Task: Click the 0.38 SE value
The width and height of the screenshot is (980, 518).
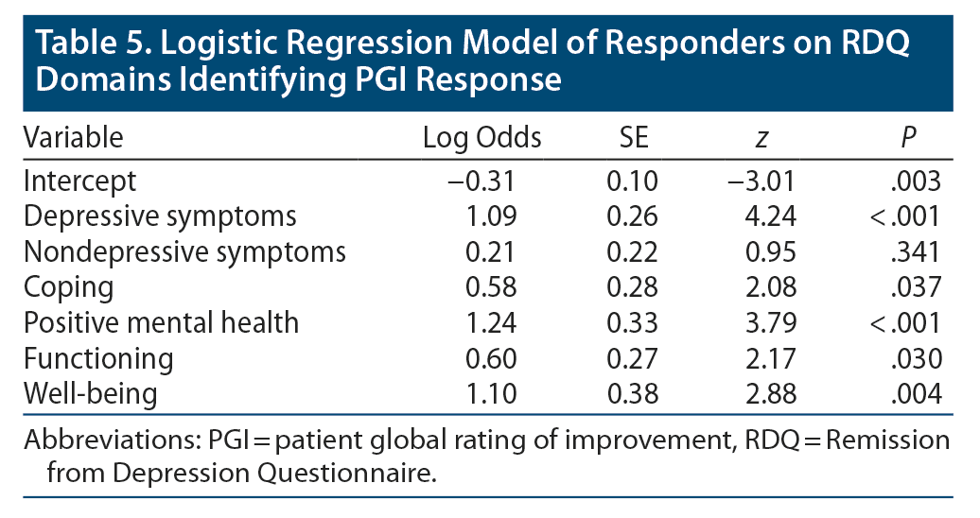Action: (x=634, y=394)
